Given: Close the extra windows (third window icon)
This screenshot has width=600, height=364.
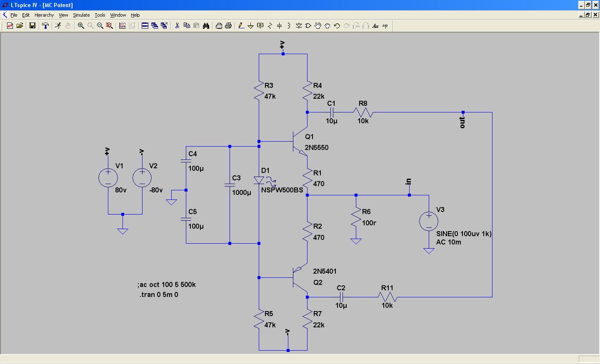Looking at the screenshot, I should tap(164, 26).
